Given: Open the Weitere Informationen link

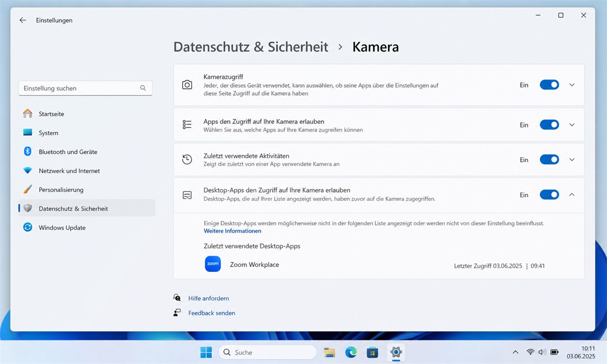Looking at the screenshot, I should pyautogui.click(x=233, y=231).
